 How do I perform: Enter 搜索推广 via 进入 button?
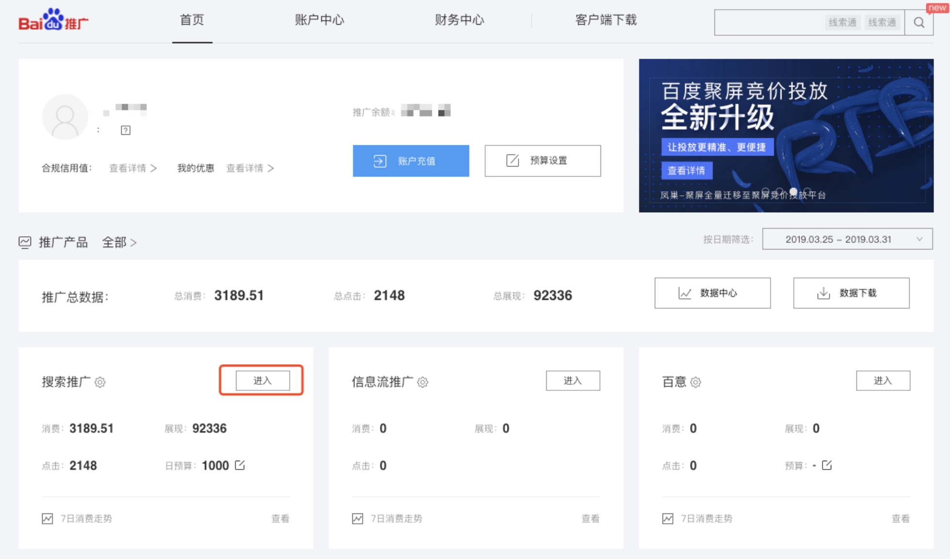point(263,381)
